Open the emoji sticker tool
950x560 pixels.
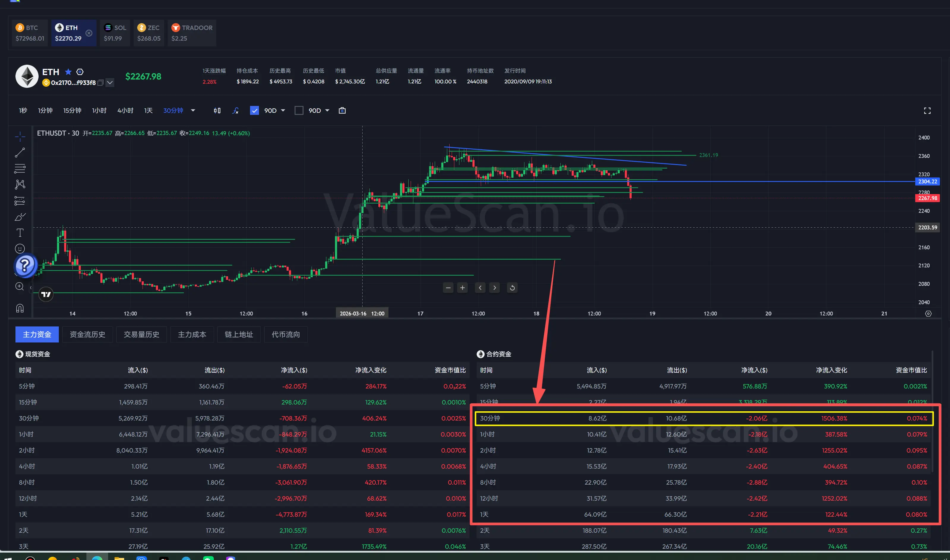click(x=20, y=248)
